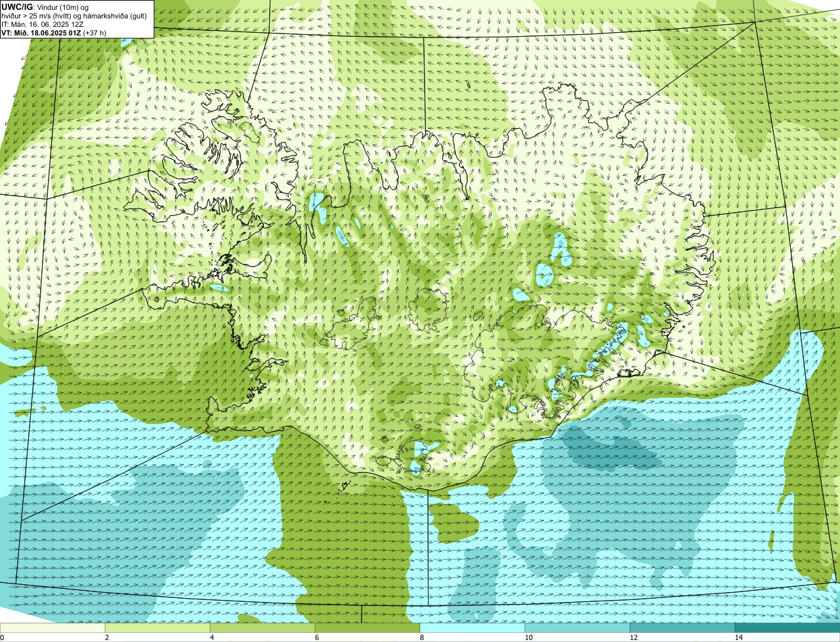Click the legend scale label '14'
The height and width of the screenshot is (642, 840).
[x=738, y=637]
